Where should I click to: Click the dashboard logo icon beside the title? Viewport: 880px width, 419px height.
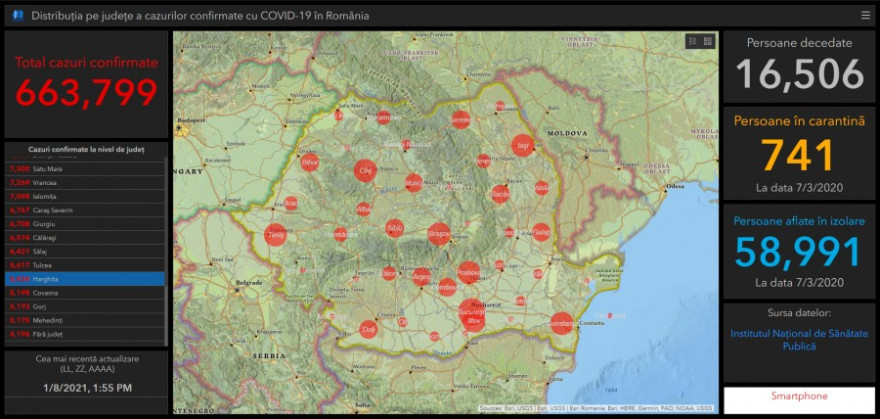coord(16,16)
